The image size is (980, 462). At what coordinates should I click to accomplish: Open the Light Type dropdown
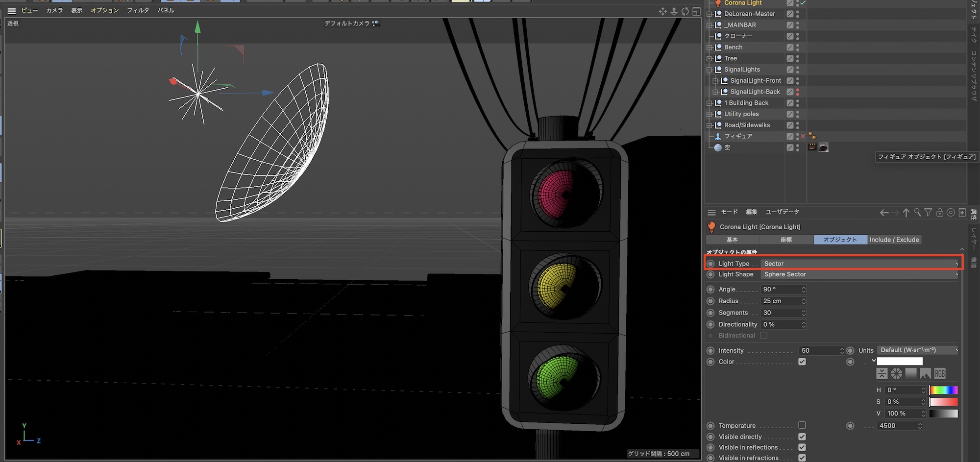tap(860, 264)
